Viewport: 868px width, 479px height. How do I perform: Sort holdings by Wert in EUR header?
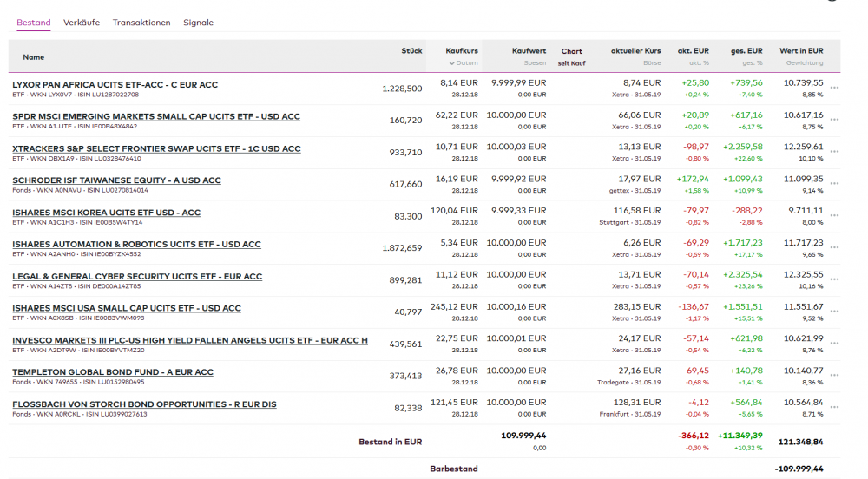tap(801, 51)
